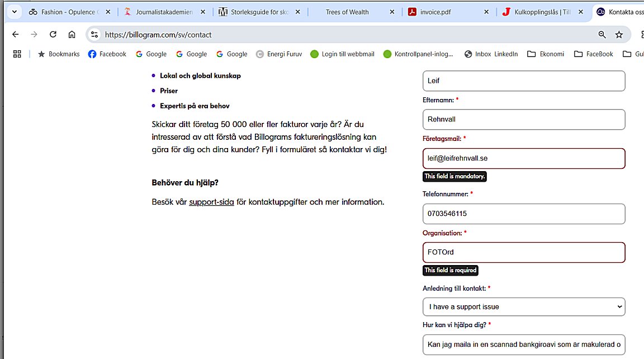Viewport: 644px width, 359px height.
Task: Close the Kulkopplingslås tab
Action: [581, 12]
